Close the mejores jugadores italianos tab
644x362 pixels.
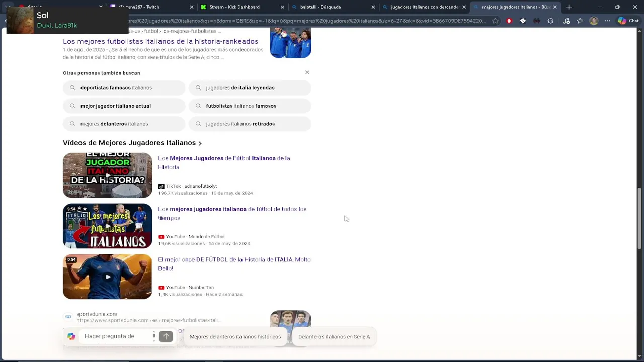tap(555, 7)
